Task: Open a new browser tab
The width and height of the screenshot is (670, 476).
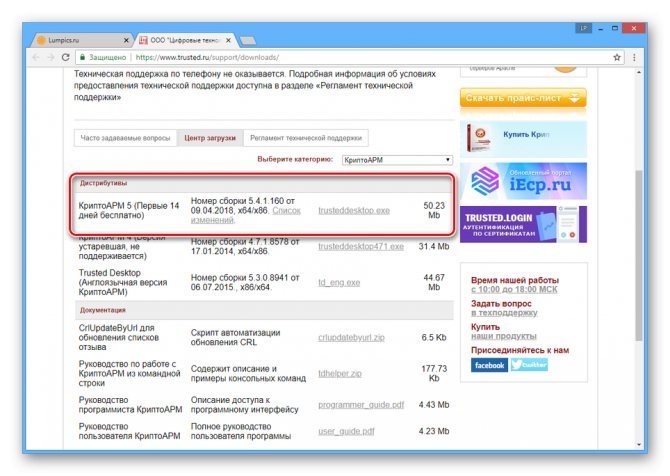Action: [x=247, y=41]
